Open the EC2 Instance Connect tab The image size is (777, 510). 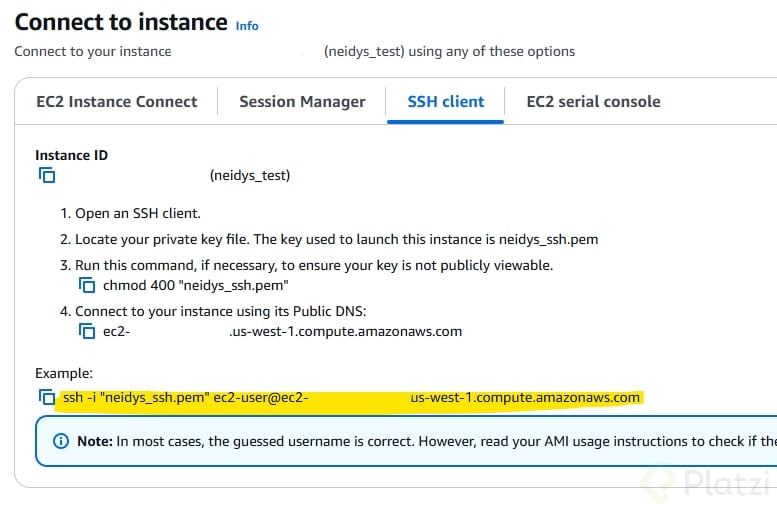coord(117,101)
